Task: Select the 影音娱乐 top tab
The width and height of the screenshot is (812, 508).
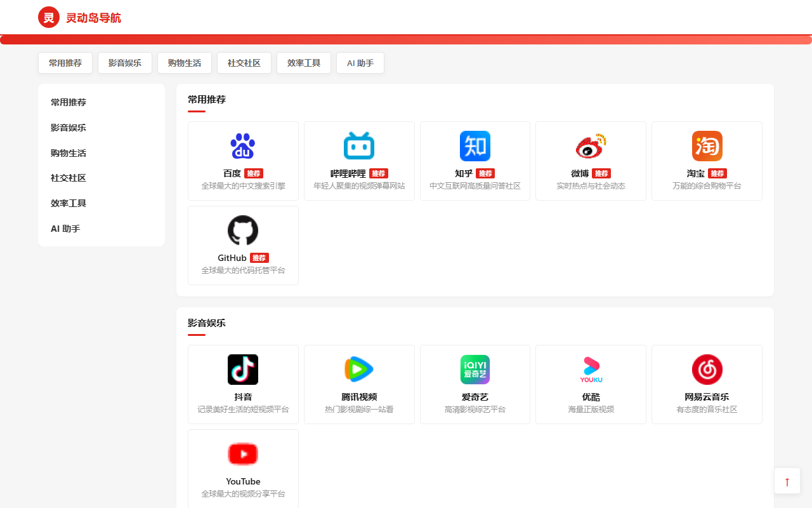Action: [x=125, y=63]
